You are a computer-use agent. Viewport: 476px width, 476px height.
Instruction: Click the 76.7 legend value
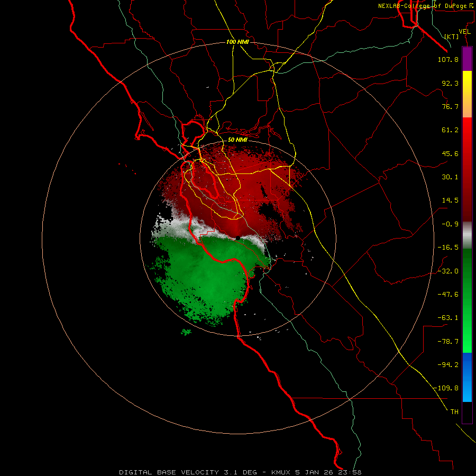pos(450,106)
